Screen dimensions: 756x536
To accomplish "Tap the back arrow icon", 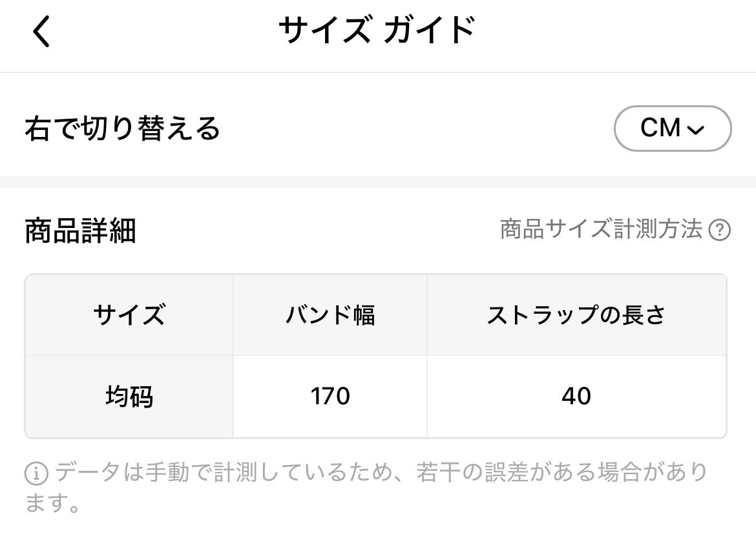I will coord(41,32).
